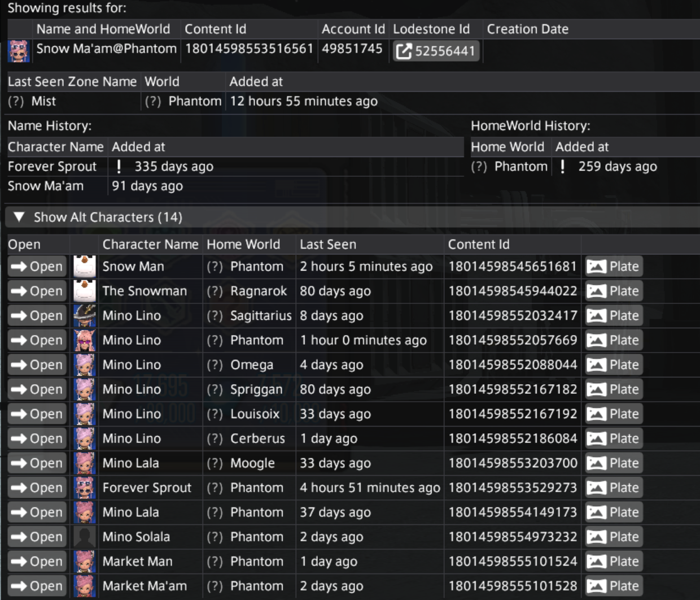The height and width of the screenshot is (600, 700).
Task: View Plate for The Snowman
Action: pos(614,291)
